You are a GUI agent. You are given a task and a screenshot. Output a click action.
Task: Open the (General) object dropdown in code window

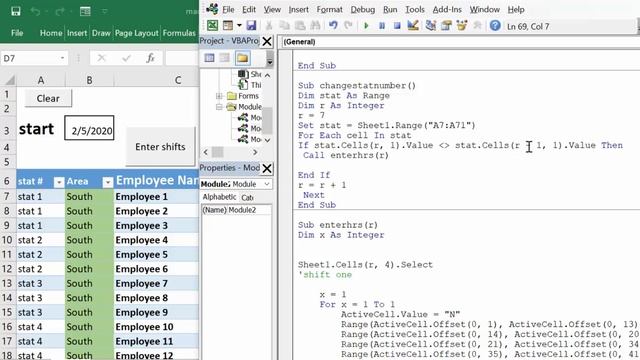click(x=460, y=42)
